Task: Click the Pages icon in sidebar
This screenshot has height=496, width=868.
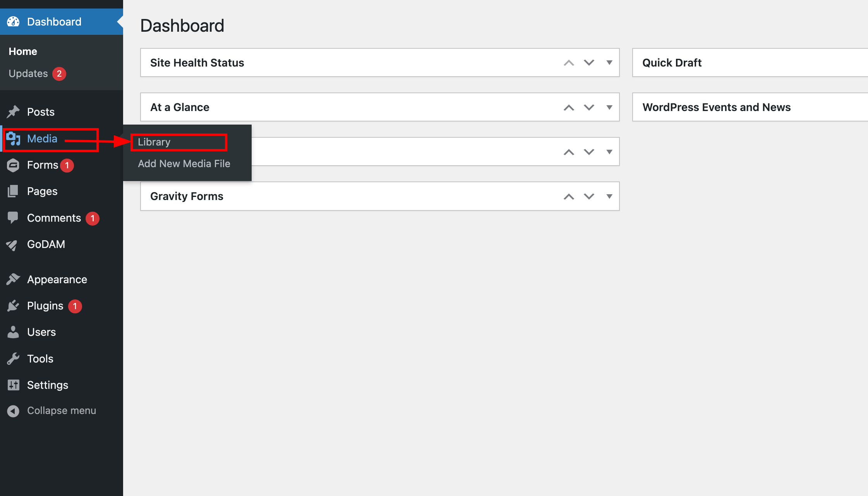Action: [x=13, y=191]
